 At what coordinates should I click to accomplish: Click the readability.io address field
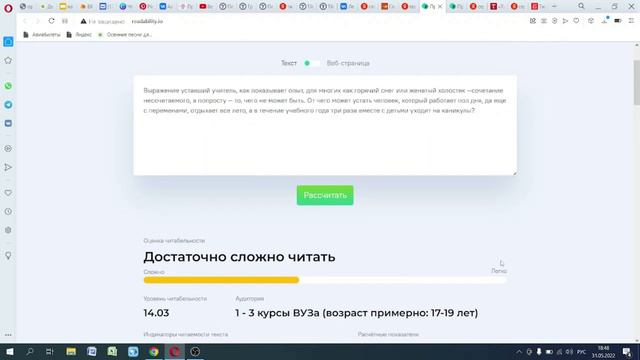[x=147, y=21]
